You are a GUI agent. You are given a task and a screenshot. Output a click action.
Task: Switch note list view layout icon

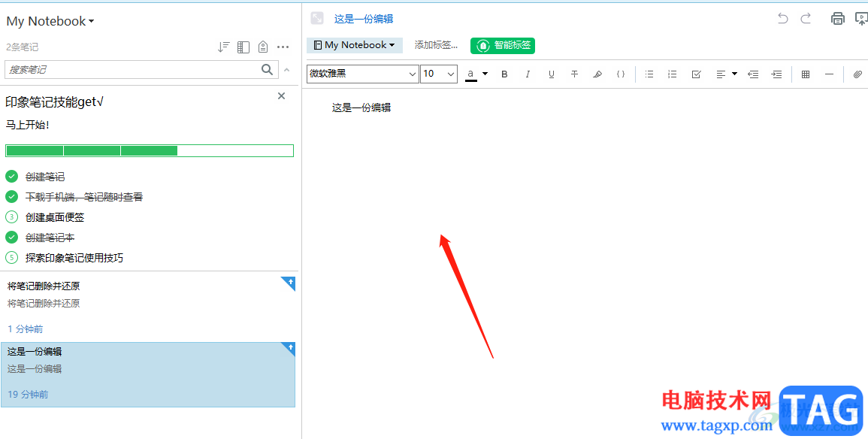pos(243,47)
